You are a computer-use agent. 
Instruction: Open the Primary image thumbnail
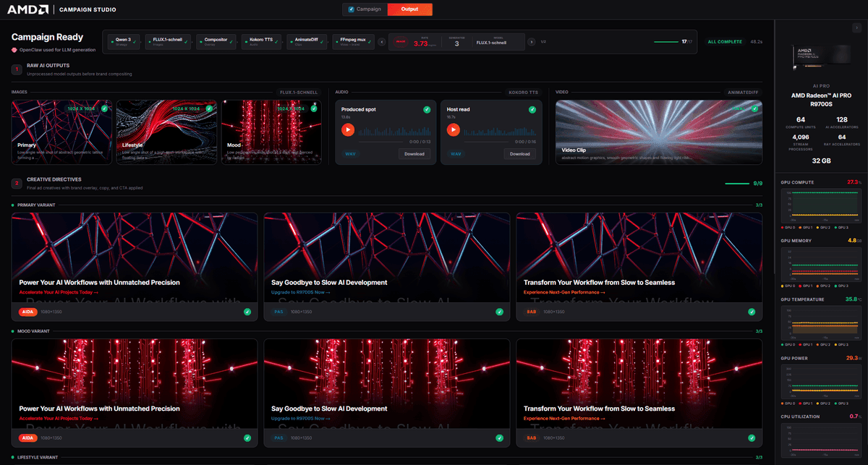coord(61,132)
